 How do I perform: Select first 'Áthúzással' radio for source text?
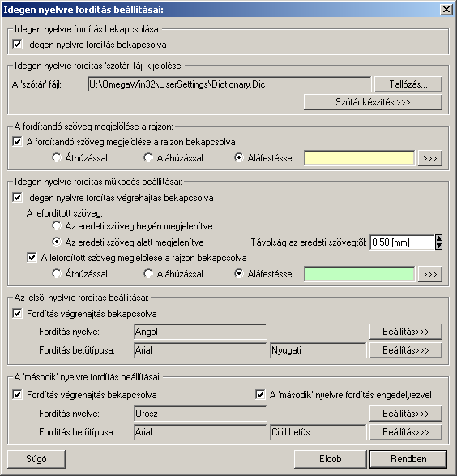57,157
